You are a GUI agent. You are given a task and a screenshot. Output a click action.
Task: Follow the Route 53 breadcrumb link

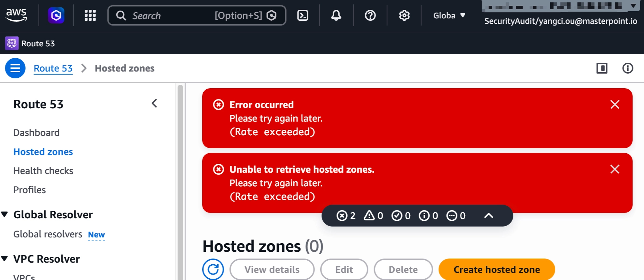[53, 68]
